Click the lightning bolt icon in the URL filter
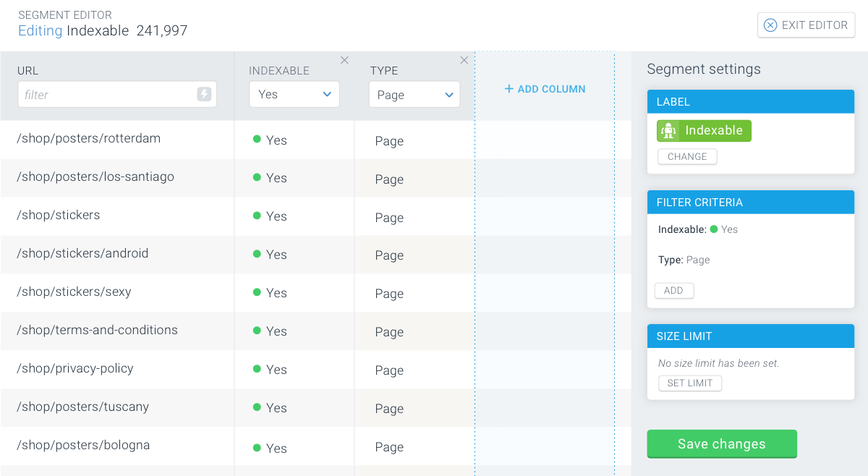This screenshot has width=868, height=476. tap(204, 94)
